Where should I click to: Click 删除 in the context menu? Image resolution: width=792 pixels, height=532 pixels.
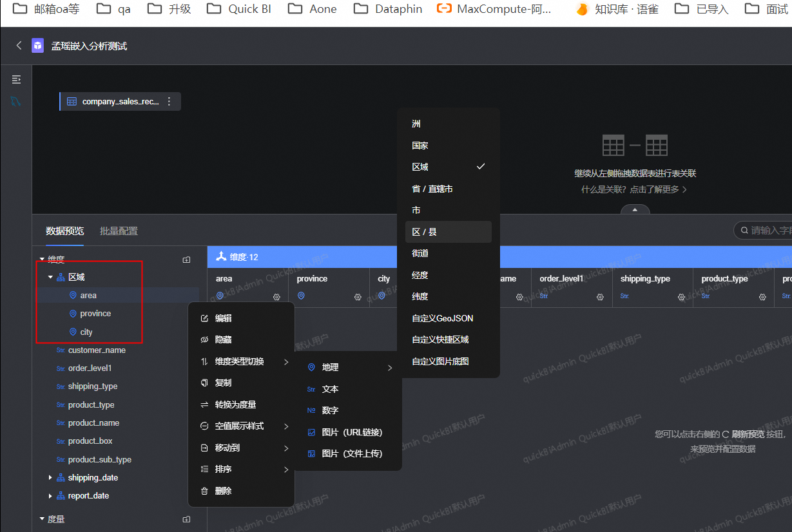tap(223, 491)
